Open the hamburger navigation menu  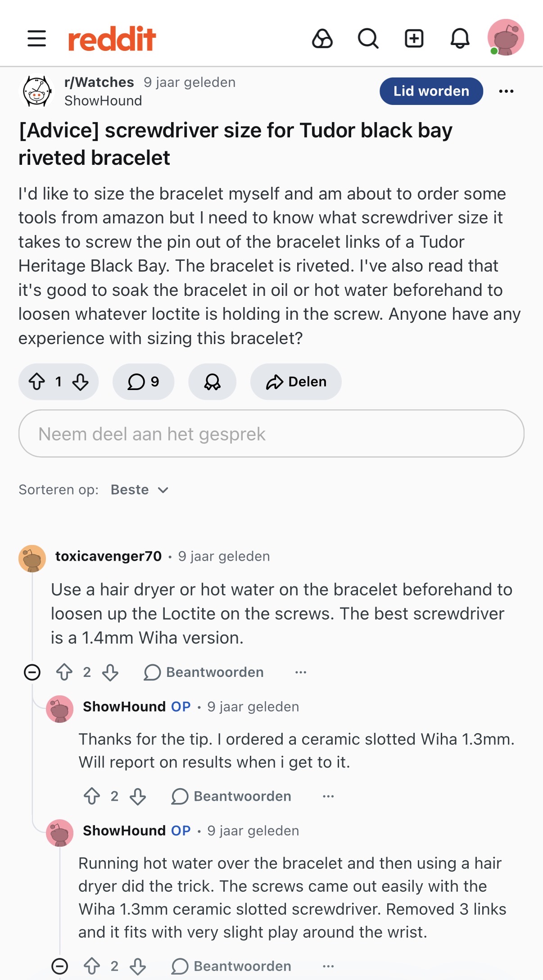point(36,38)
